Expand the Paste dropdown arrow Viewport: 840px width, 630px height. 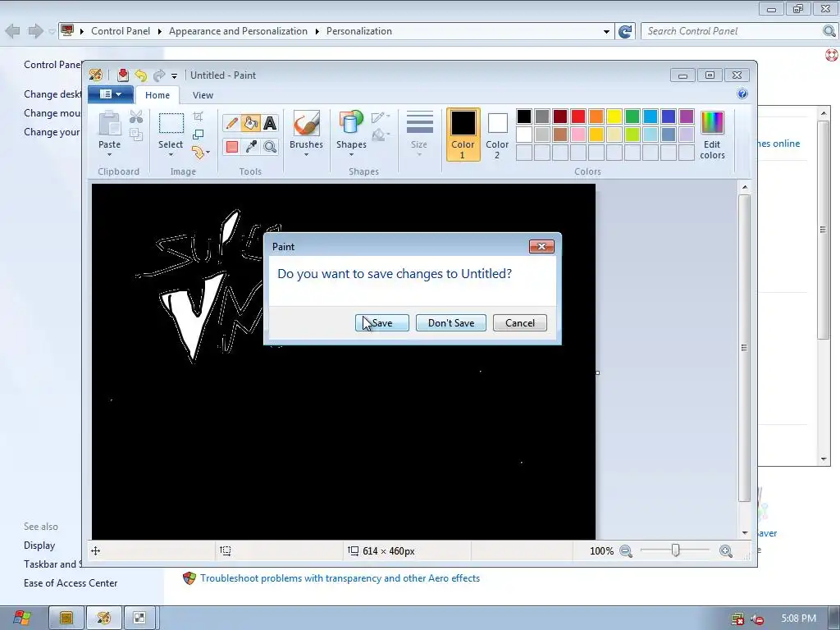pos(109,155)
